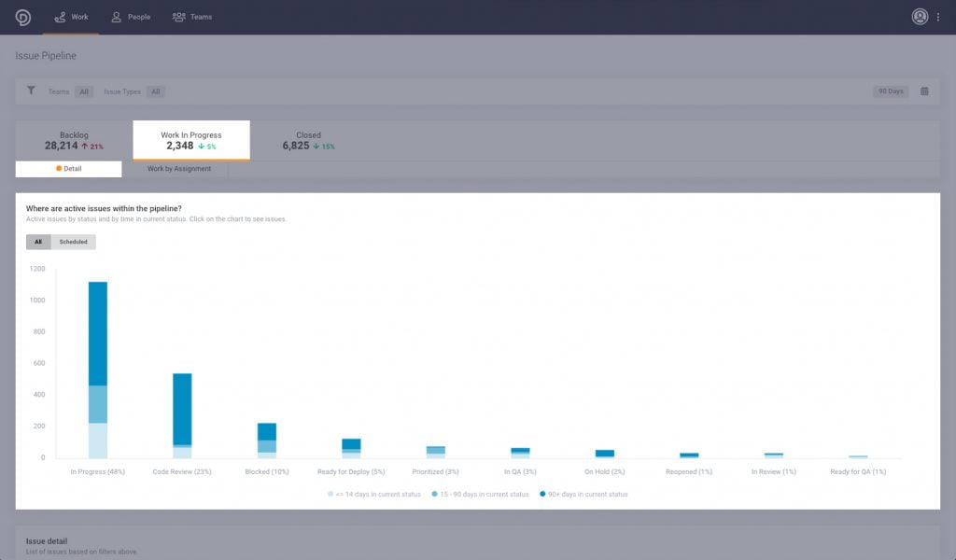
Task: Click the Pluralsight Flow logo icon
Action: pos(21,16)
